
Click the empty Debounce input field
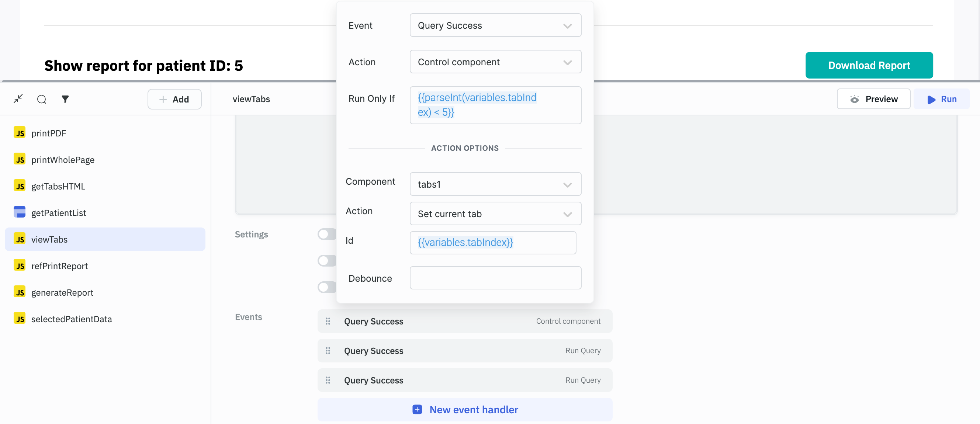(495, 278)
